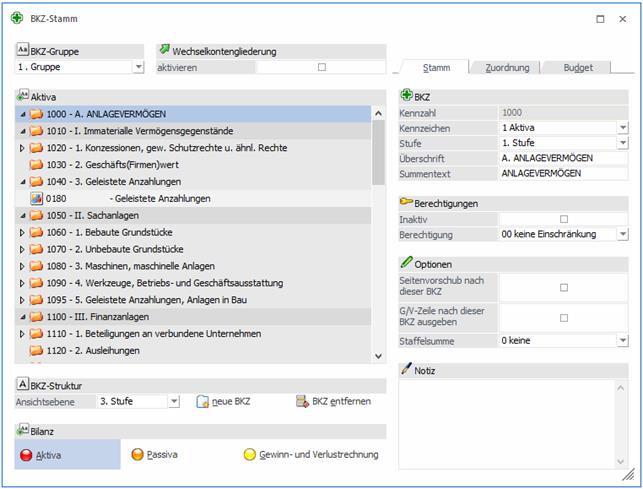Viewport: 643px width, 489px height.
Task: Click the neue BKZ icon
Action: point(202,401)
